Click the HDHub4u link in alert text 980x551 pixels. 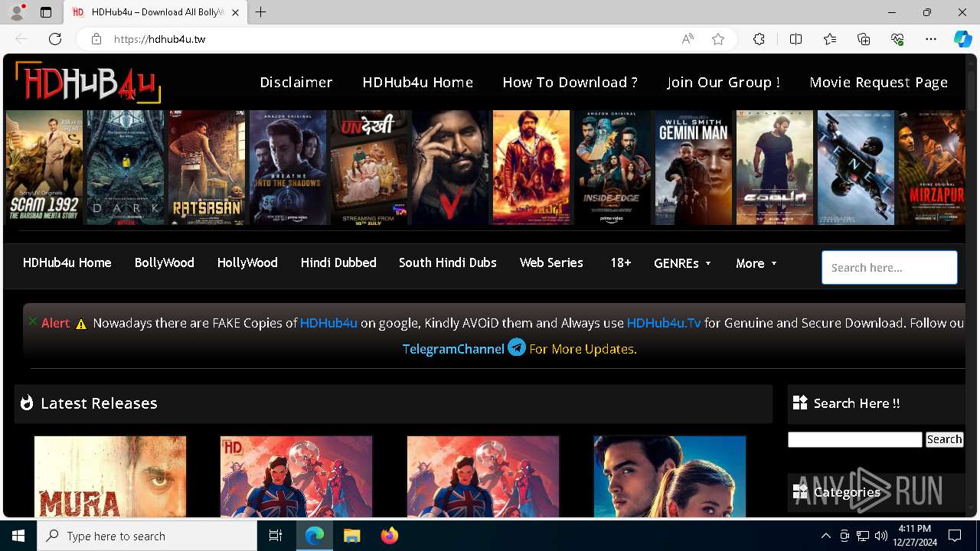(328, 323)
